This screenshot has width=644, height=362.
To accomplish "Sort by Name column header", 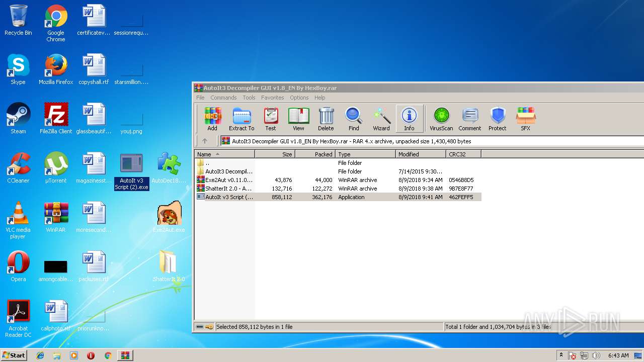I will pyautogui.click(x=224, y=154).
